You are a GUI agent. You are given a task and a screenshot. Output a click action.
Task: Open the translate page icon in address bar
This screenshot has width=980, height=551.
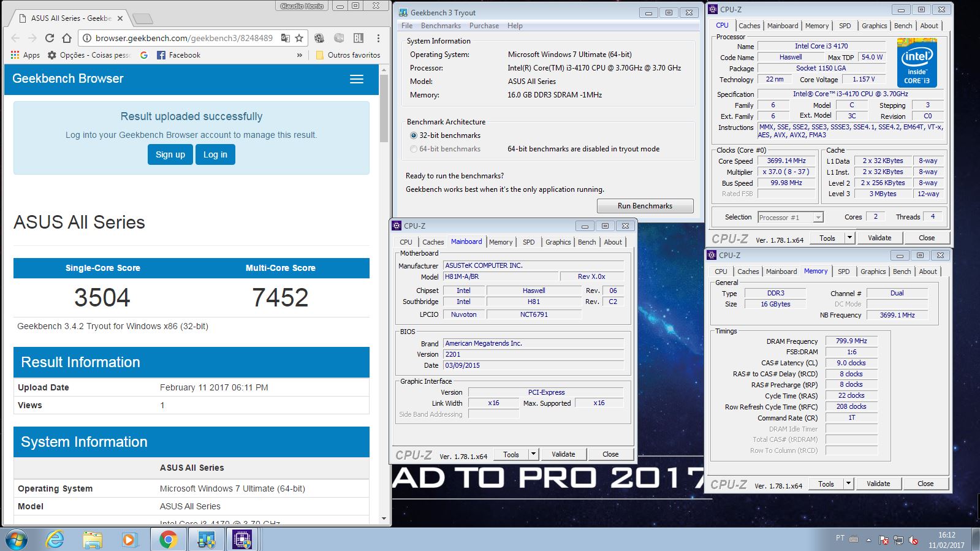coord(285,38)
